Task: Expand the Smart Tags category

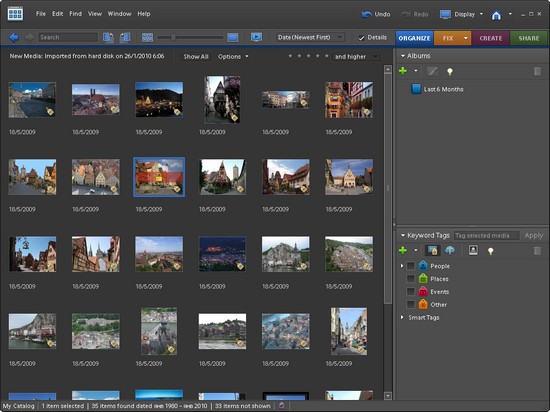Action: [402, 317]
